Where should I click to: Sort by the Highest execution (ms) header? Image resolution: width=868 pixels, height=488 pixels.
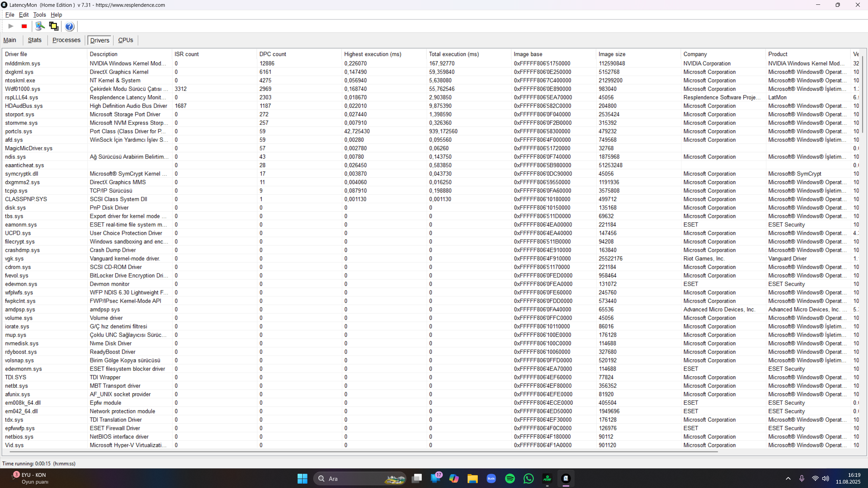coord(372,54)
